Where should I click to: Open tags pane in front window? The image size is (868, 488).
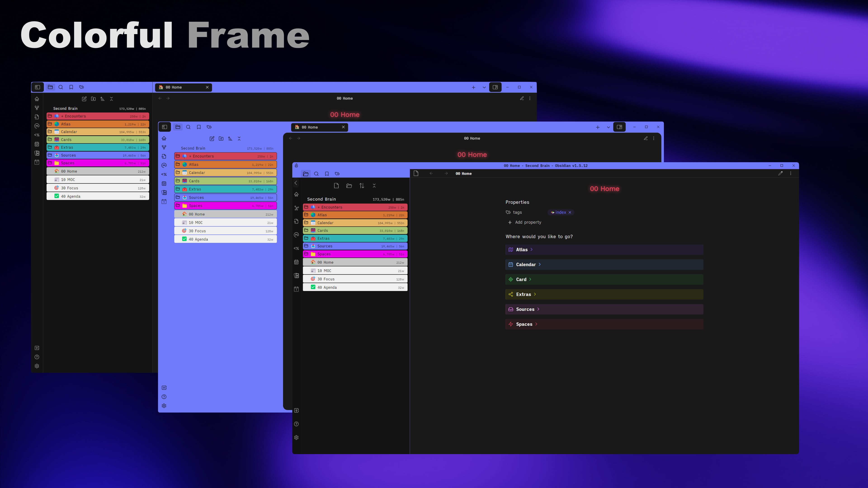click(337, 174)
